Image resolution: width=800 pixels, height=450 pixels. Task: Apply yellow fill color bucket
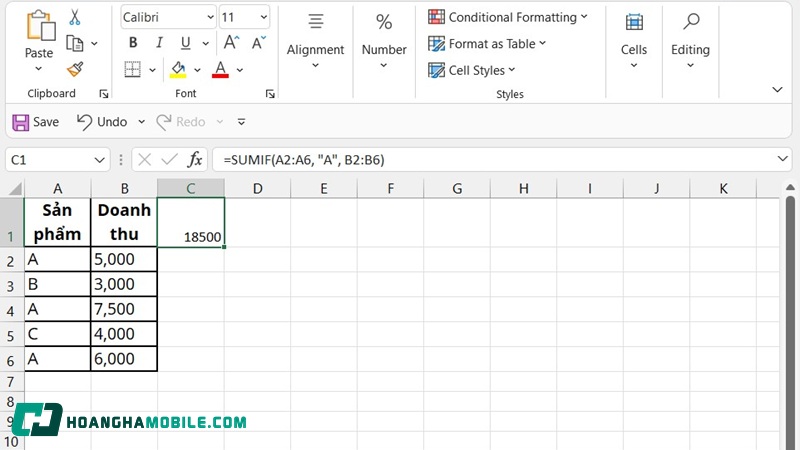click(178, 69)
